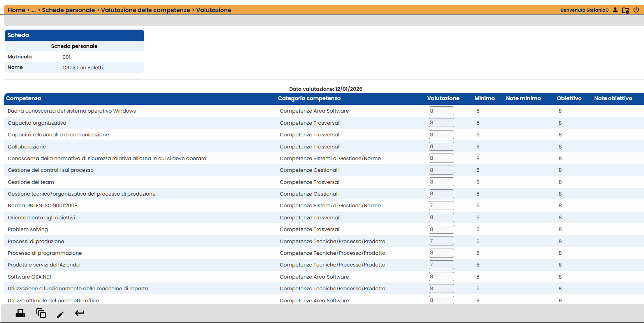Open Schede personale breadcrumb link
Viewport: 644px width, 323px height.
click(68, 10)
